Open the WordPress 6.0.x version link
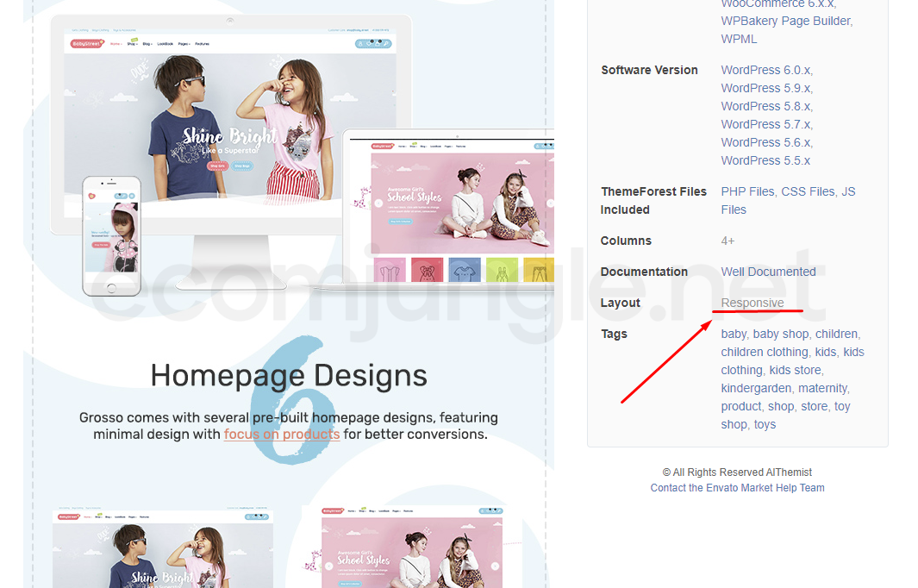This screenshot has height=588, width=918. point(765,70)
